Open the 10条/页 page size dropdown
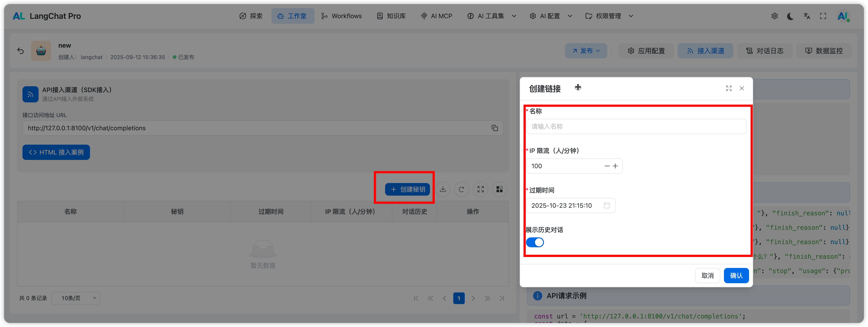 coord(75,298)
